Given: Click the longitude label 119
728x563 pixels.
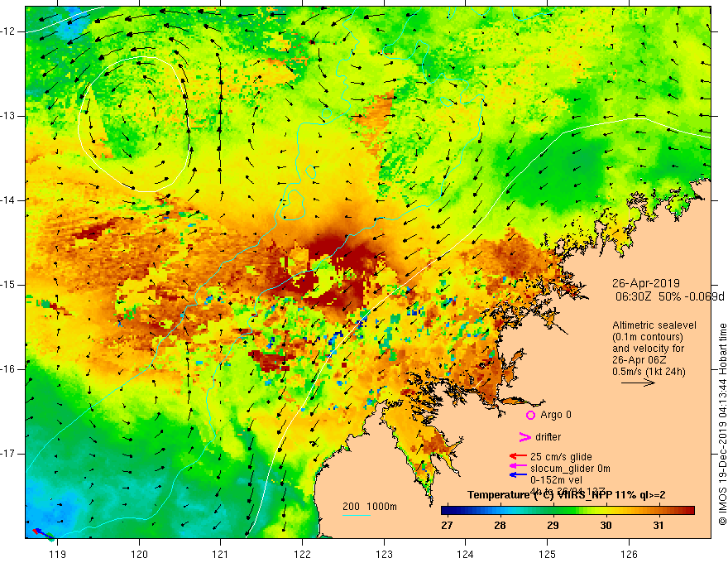Looking at the screenshot, I should (x=57, y=554).
